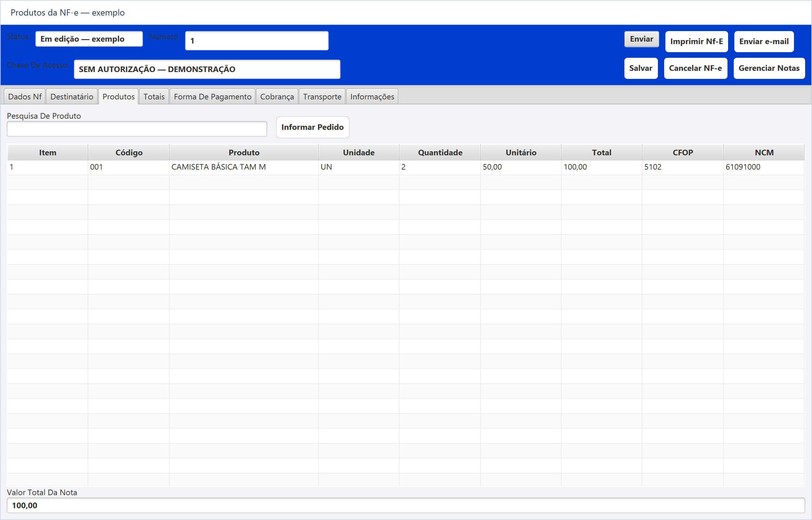Click the Quantidade column header
The width and height of the screenshot is (812, 520).
pos(440,153)
